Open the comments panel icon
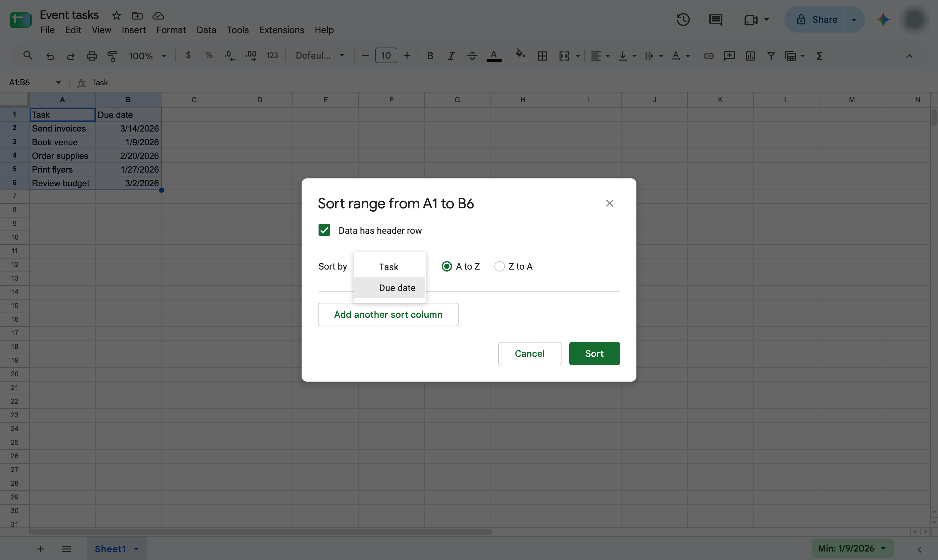 pyautogui.click(x=716, y=20)
